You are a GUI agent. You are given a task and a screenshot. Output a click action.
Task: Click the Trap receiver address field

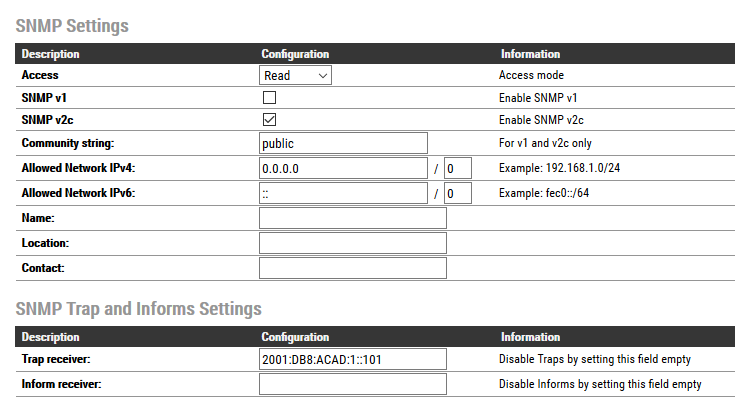tap(352, 359)
